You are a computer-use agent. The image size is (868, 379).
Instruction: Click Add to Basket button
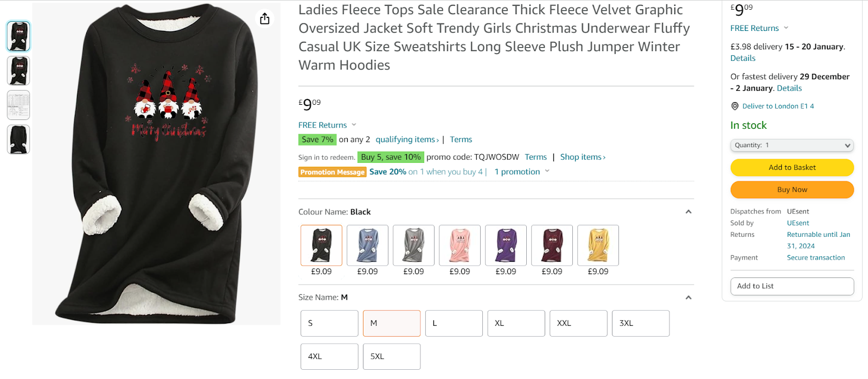[792, 167]
